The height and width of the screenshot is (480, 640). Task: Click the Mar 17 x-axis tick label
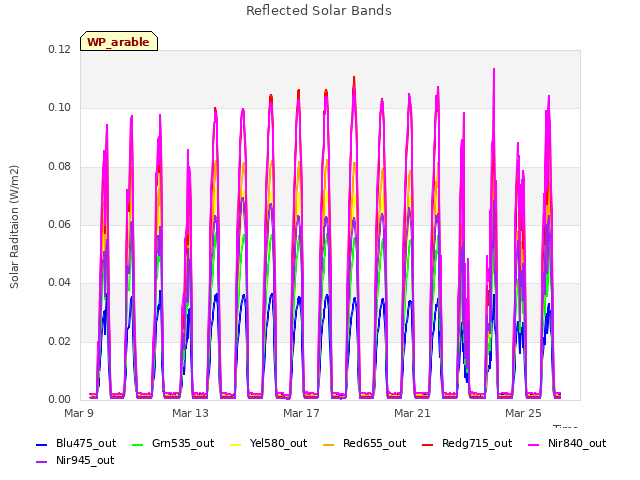tap(301, 413)
